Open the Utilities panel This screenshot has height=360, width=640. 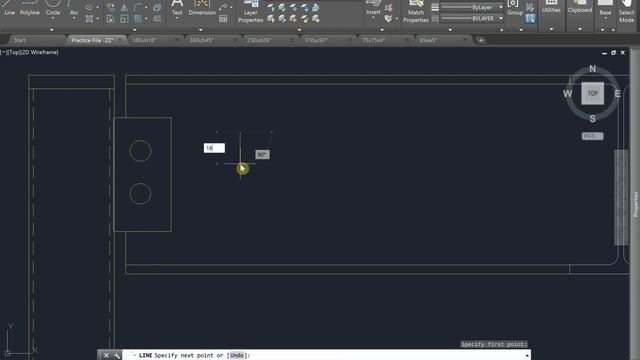[x=551, y=15]
